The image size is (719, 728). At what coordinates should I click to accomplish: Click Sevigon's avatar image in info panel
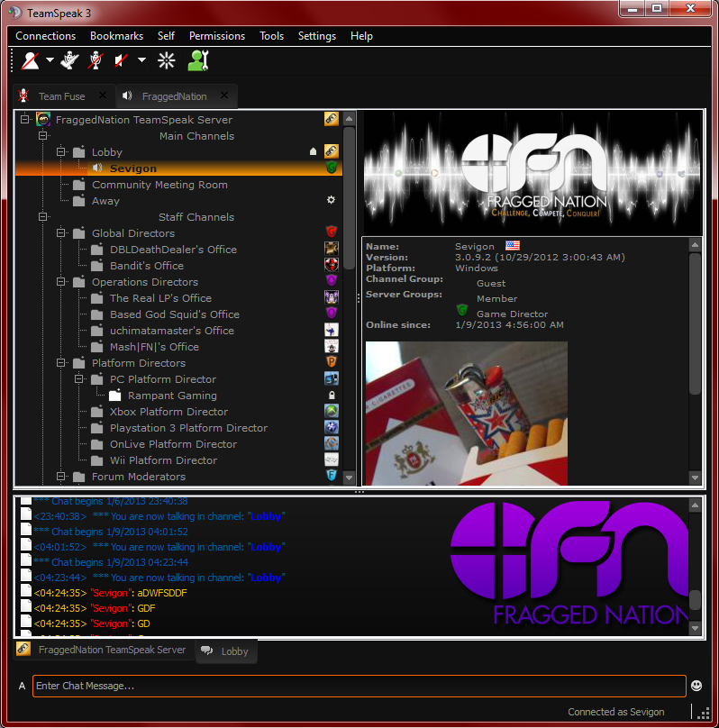click(467, 414)
